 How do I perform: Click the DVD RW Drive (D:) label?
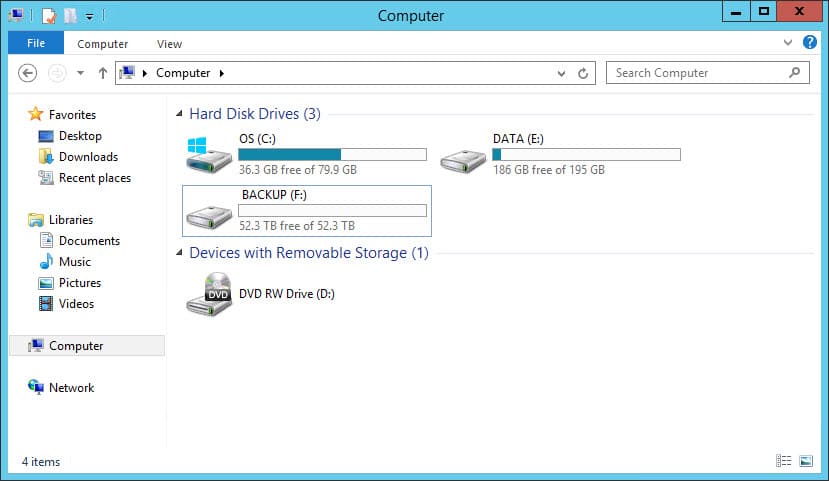(x=287, y=294)
